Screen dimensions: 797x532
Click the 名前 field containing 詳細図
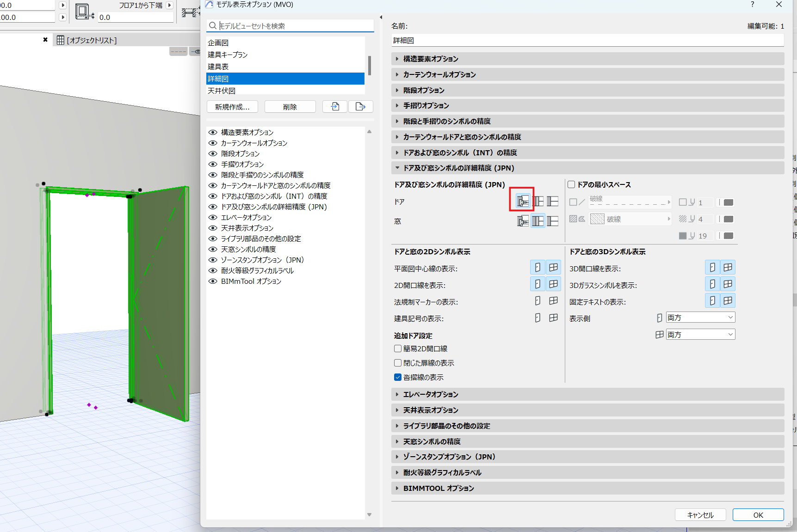(x=587, y=41)
